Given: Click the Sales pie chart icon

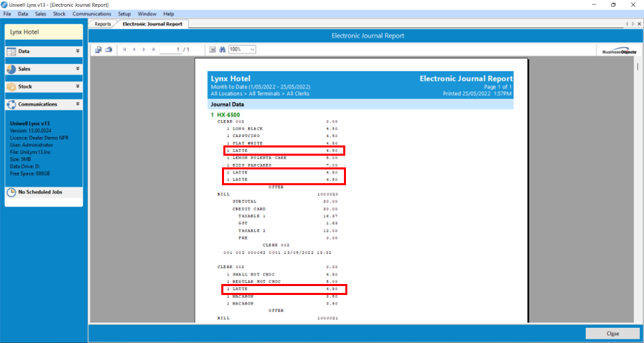Looking at the screenshot, I should tap(12, 69).
